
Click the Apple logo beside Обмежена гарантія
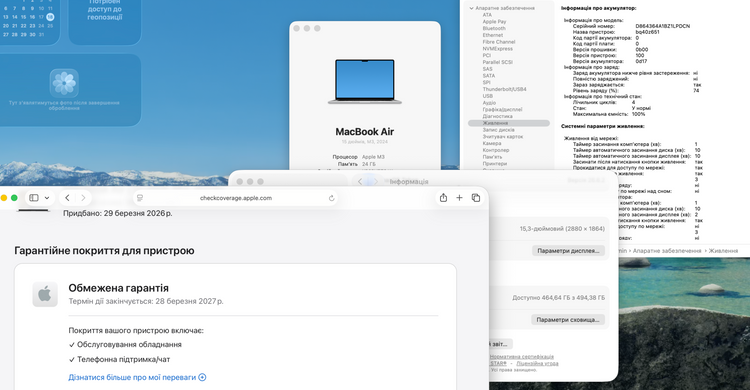(x=45, y=294)
